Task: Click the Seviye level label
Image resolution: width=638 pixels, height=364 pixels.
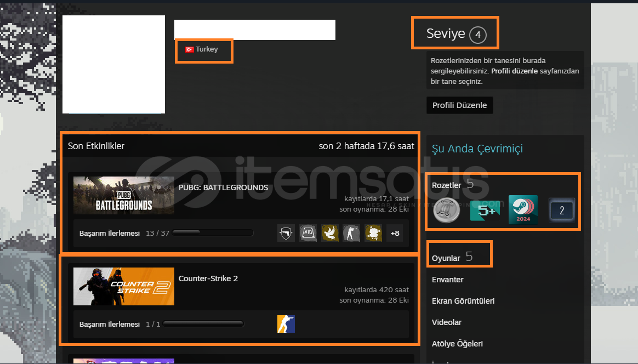Action: pos(446,33)
